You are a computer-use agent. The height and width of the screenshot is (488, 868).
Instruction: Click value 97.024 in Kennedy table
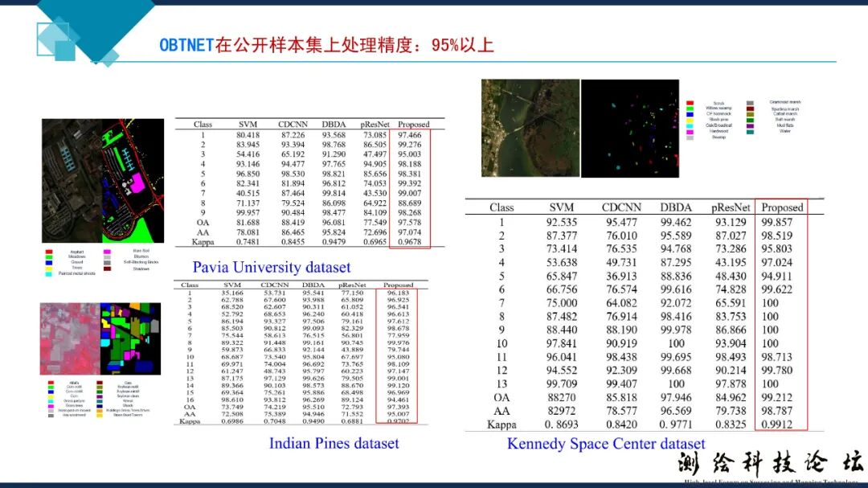tap(776, 263)
